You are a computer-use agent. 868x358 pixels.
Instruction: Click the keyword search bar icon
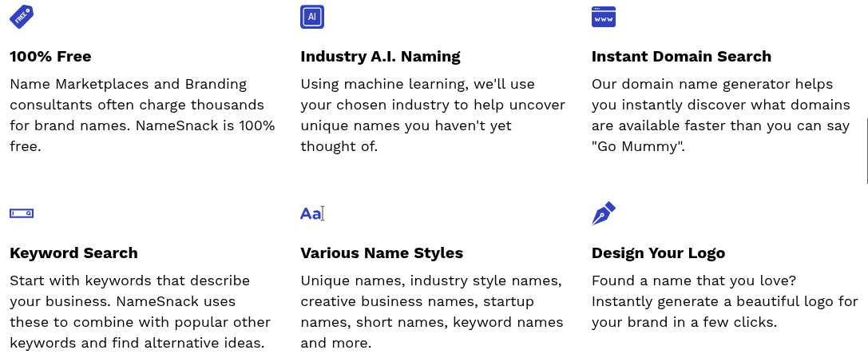pos(22,213)
